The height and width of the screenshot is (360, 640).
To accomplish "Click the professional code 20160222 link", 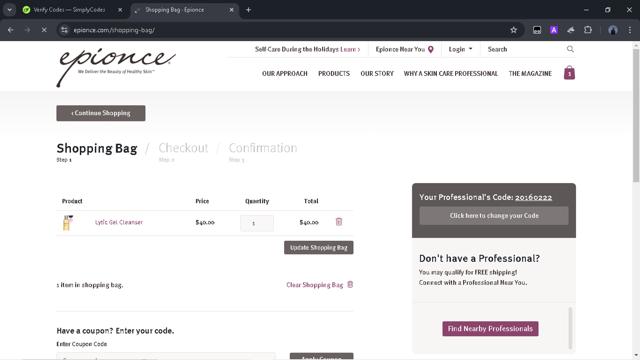I will pyautogui.click(x=533, y=197).
